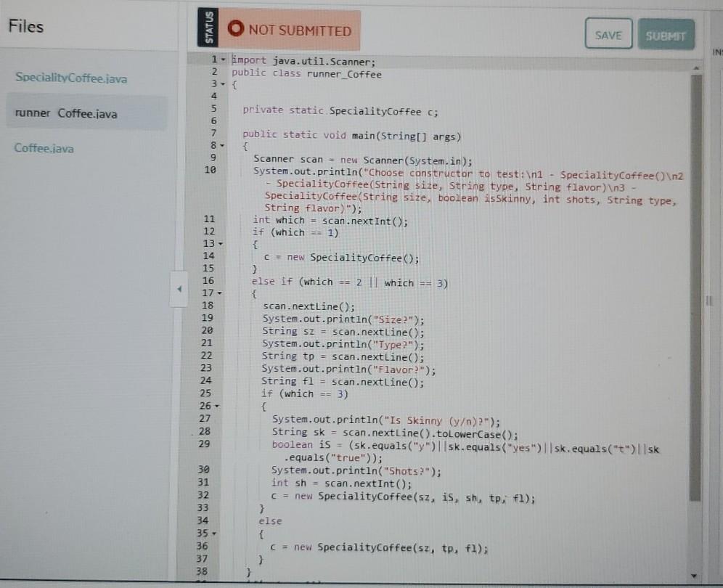
Task: Fold main method block at line 8
Action: click(222, 145)
